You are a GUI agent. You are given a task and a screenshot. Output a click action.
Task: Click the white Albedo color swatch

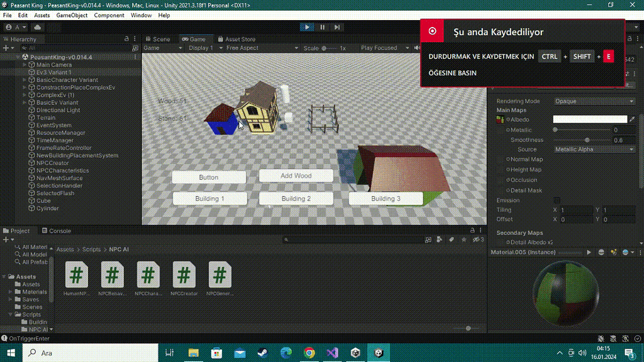point(590,118)
